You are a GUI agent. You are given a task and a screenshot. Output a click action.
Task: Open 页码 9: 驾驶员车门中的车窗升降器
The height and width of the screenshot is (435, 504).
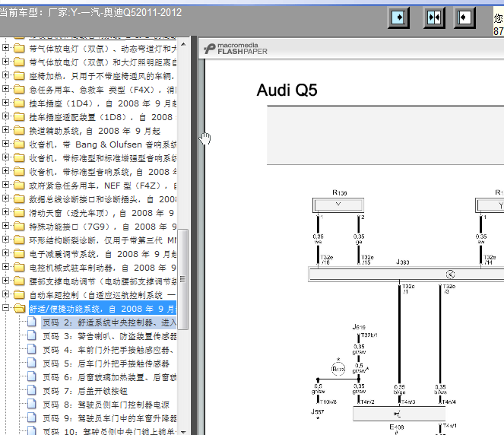click(x=109, y=418)
